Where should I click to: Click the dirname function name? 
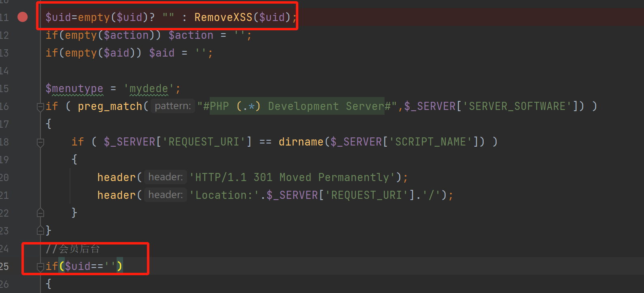(x=301, y=142)
